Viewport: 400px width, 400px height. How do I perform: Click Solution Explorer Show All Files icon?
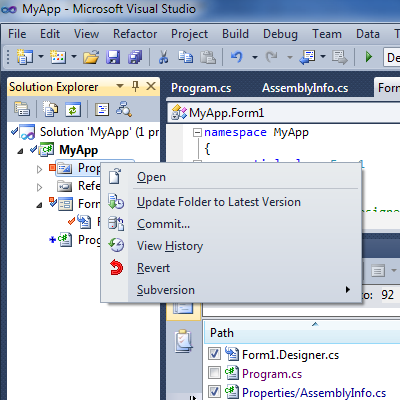point(50,109)
